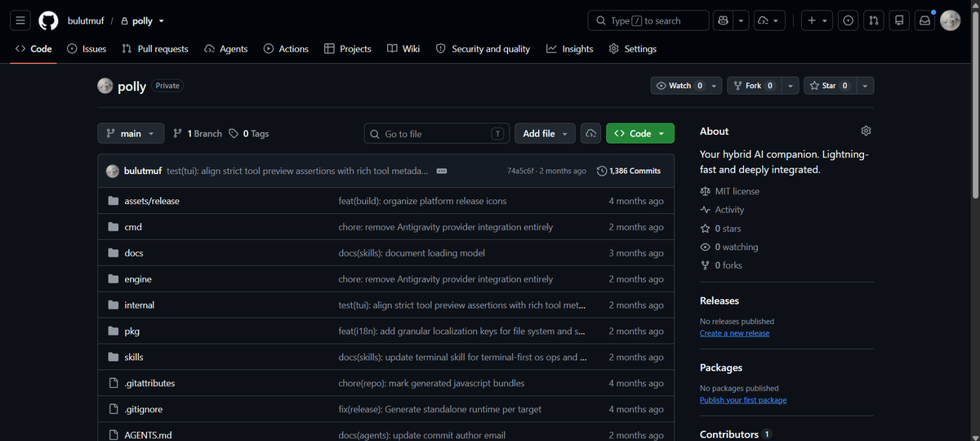Open the repositories icon in the header
The height and width of the screenshot is (441, 980).
(x=899, y=20)
